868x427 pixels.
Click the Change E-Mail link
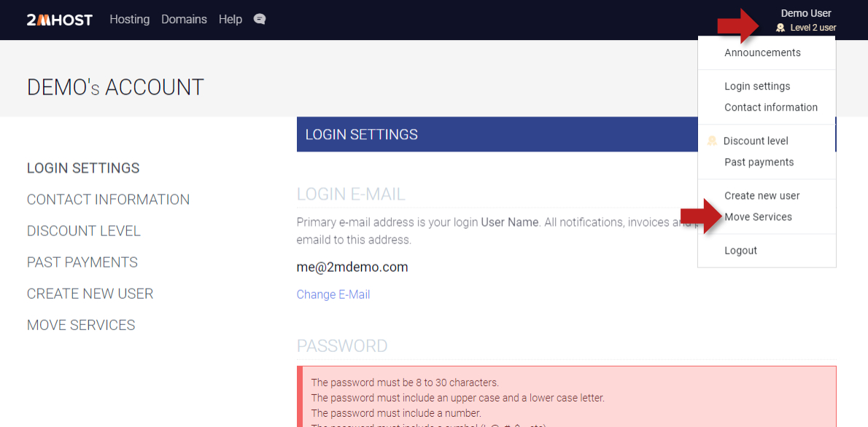pos(333,294)
